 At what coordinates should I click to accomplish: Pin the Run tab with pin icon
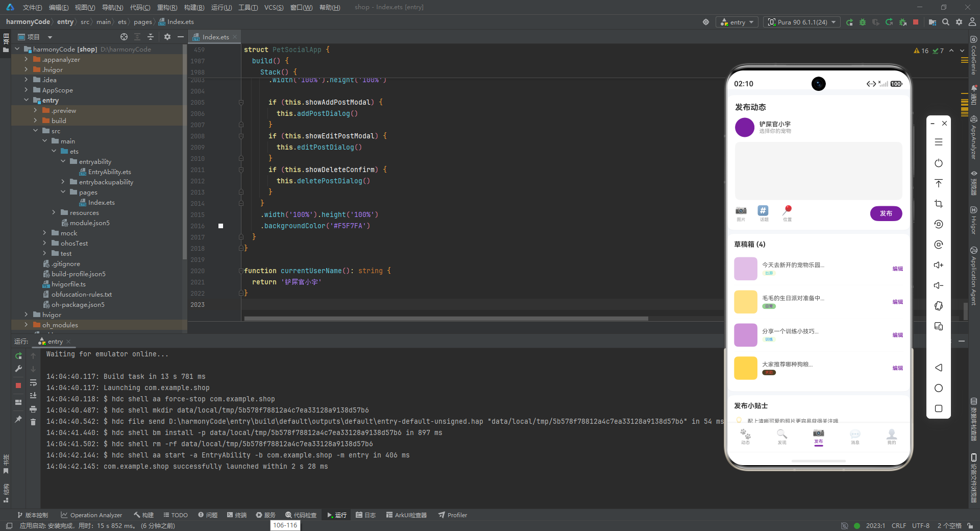click(x=18, y=419)
